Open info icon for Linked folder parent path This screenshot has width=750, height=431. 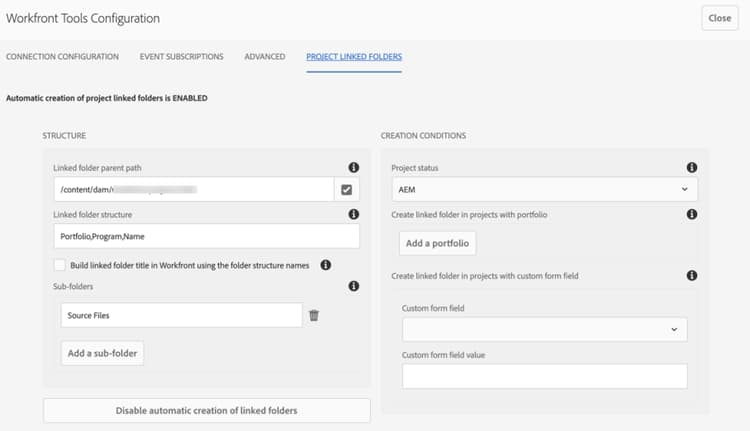pos(353,167)
